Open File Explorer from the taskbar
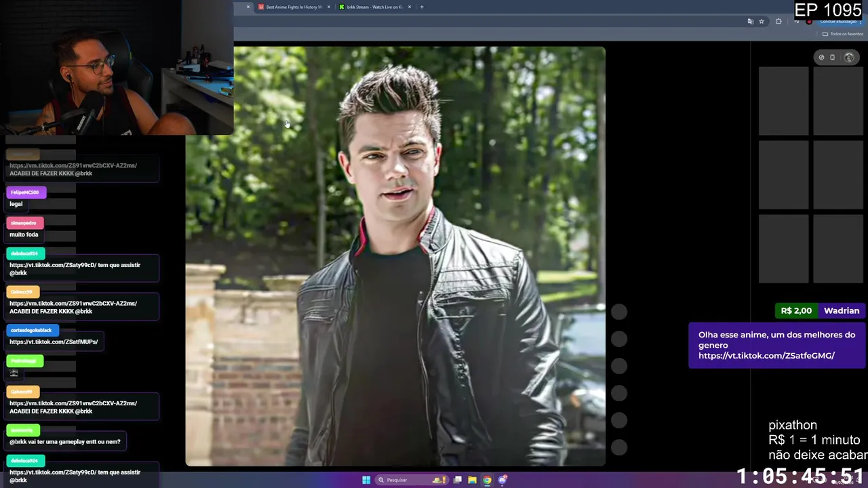Image resolution: width=868 pixels, height=488 pixels. (x=472, y=480)
